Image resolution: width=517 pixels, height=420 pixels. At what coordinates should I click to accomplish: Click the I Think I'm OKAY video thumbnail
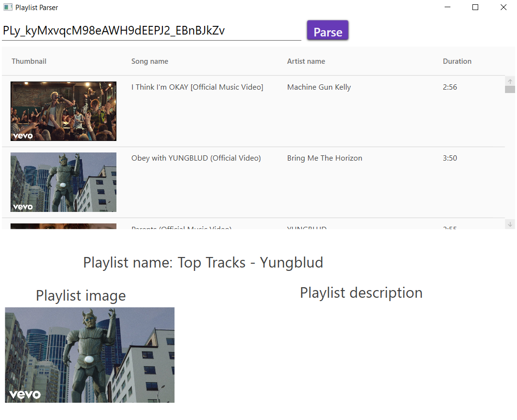click(x=63, y=111)
